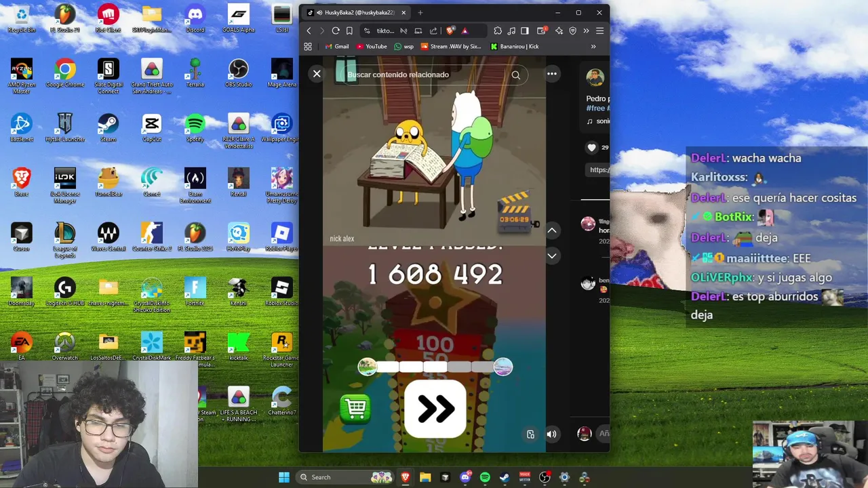Open Stream .WAV SoundCloud bookmark

(x=451, y=47)
